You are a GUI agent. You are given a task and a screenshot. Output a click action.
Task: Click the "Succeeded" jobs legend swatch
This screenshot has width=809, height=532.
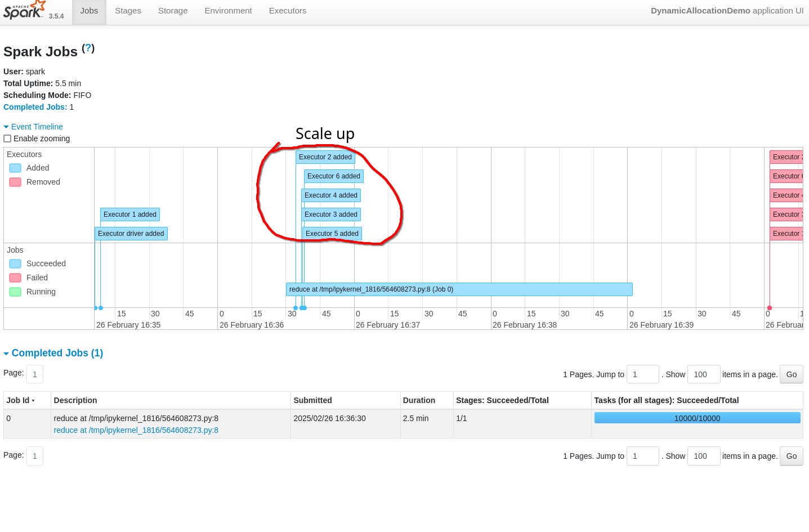click(x=15, y=263)
